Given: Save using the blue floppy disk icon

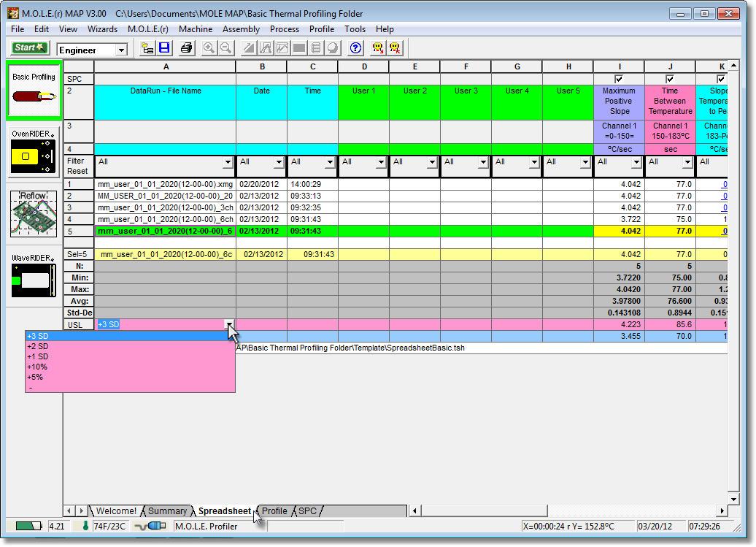Looking at the screenshot, I should (164, 47).
